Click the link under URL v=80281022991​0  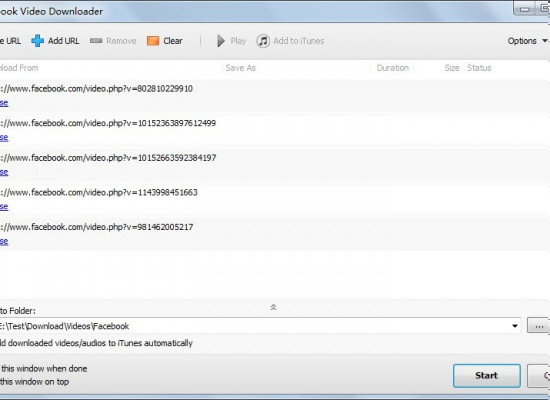pos(4,103)
